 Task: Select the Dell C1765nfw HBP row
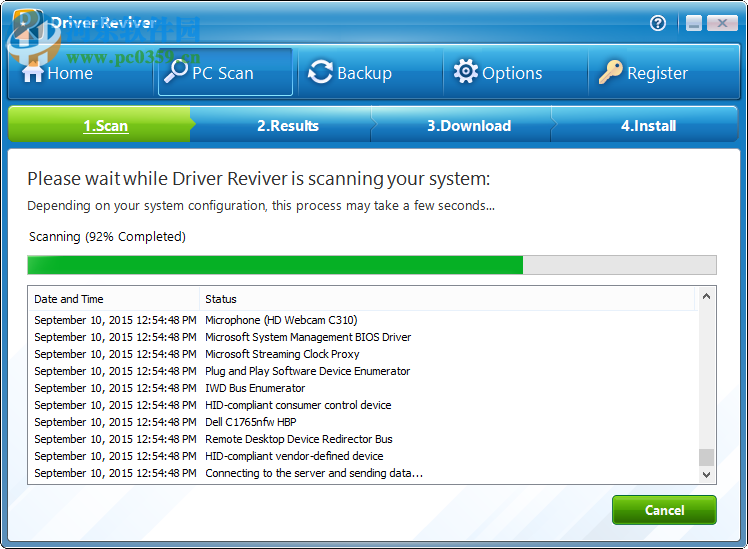pyautogui.click(x=363, y=422)
